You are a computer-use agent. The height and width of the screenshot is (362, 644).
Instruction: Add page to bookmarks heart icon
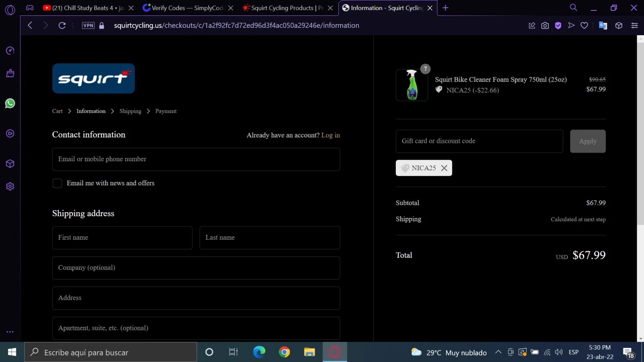(584, 25)
